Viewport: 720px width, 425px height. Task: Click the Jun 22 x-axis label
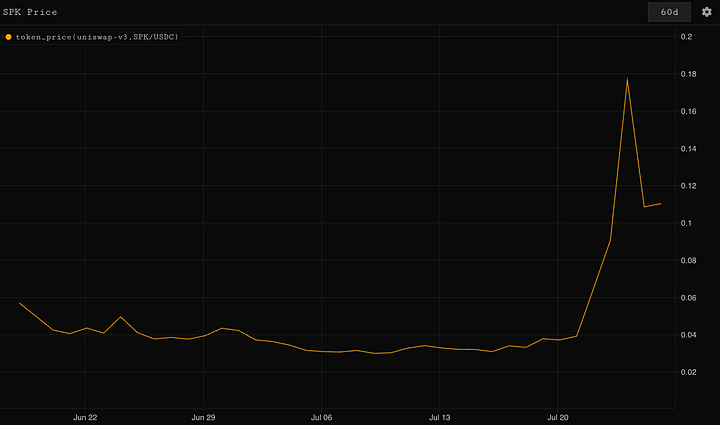tap(85, 417)
